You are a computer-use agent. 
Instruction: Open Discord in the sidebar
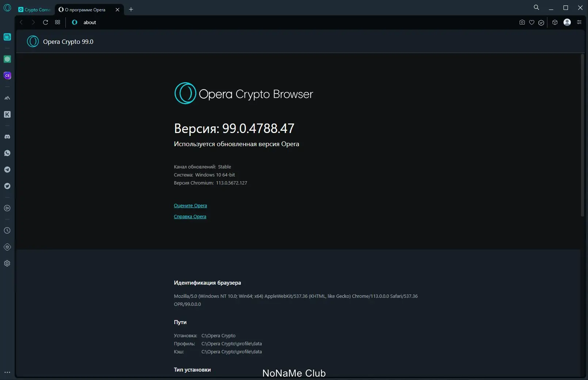point(7,137)
